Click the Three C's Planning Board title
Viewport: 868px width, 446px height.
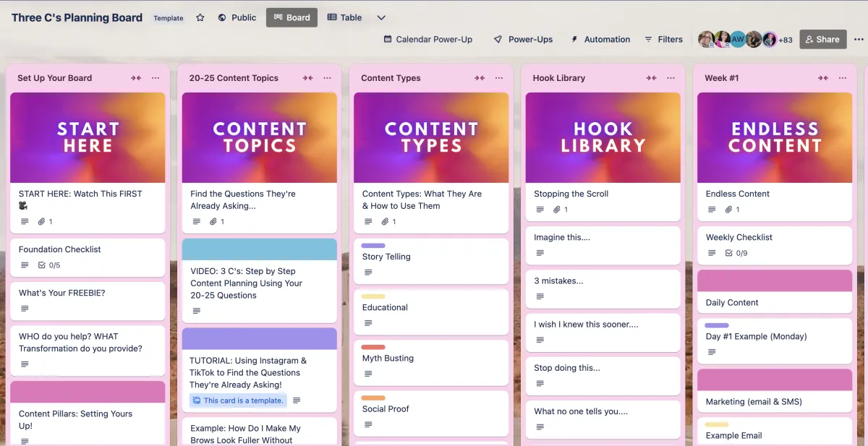click(77, 18)
